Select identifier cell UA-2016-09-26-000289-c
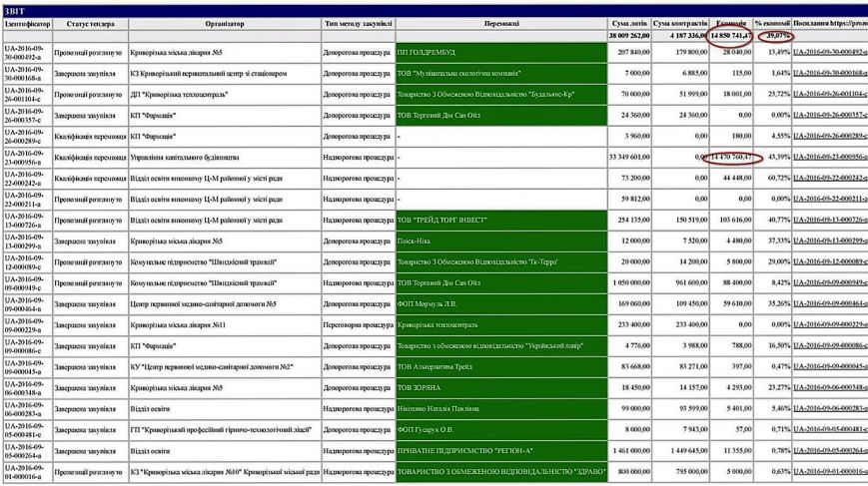 28,136
